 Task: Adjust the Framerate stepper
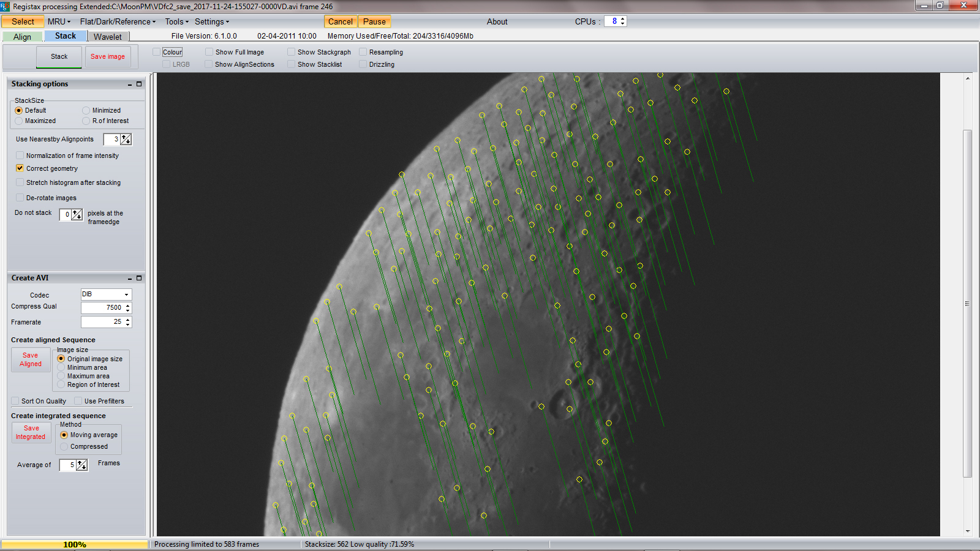[x=128, y=322]
